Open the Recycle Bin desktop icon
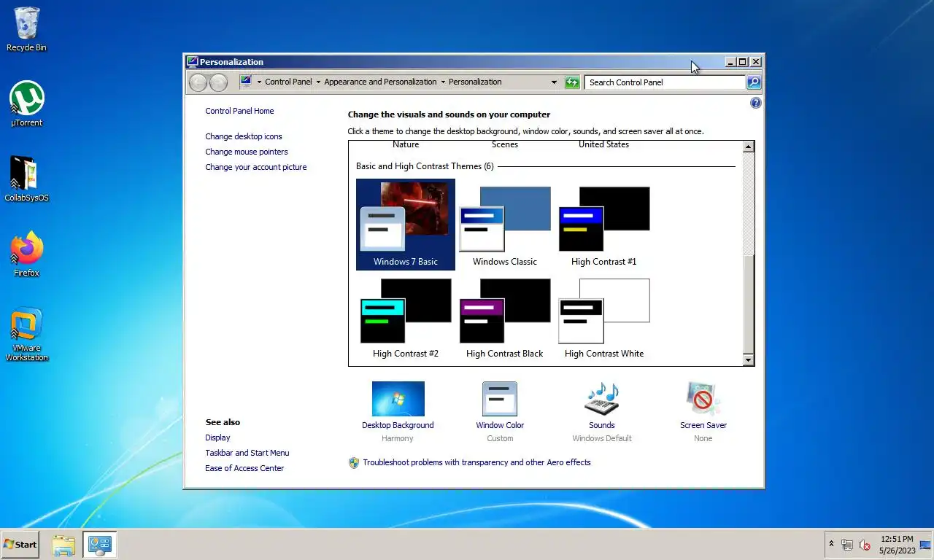 pyautogui.click(x=26, y=29)
